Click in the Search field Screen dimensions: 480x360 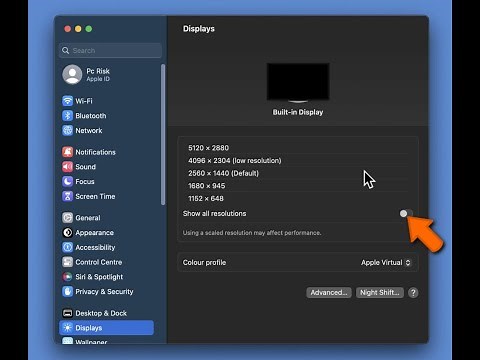(111, 50)
